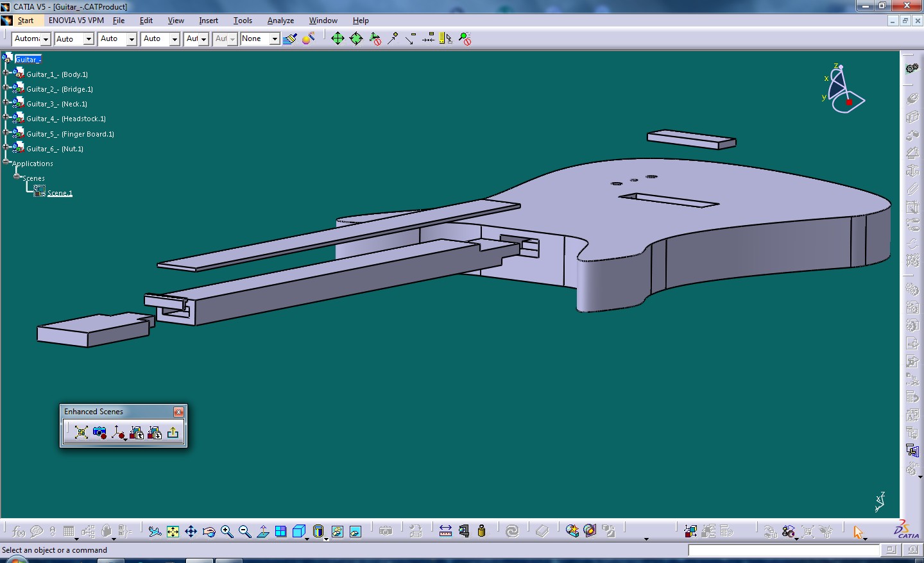
Task: Select Scene.1 in the tree
Action: pos(60,193)
